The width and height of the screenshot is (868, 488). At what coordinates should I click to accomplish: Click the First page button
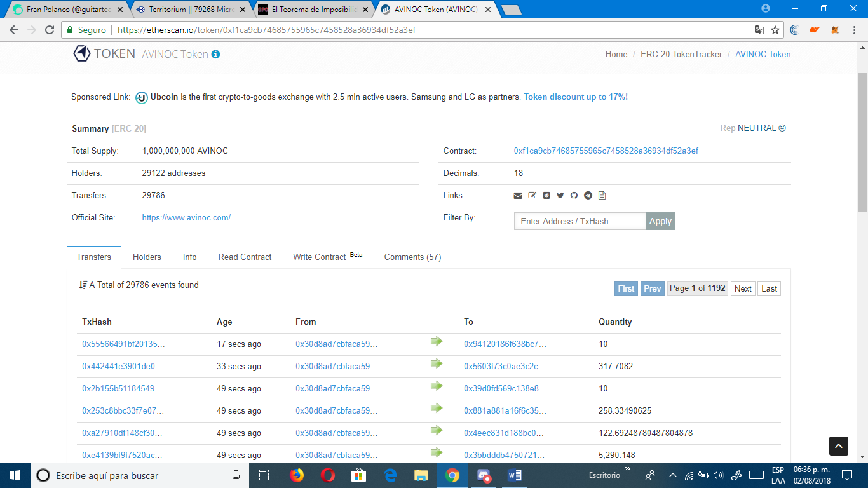(626, 288)
